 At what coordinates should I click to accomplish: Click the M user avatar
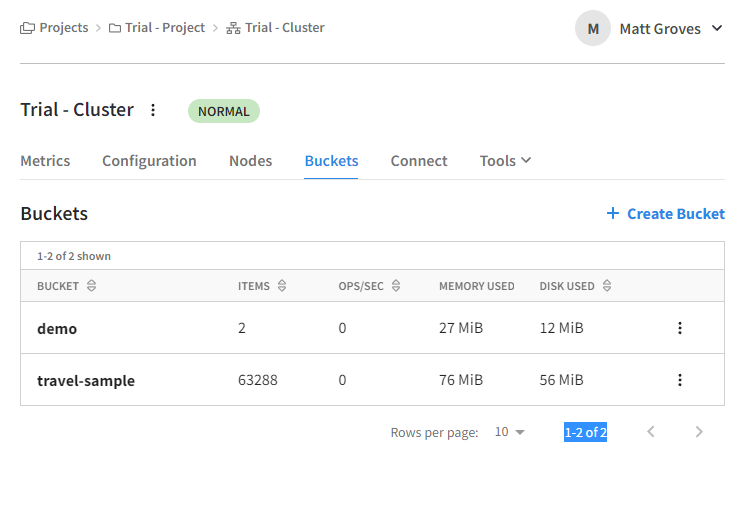click(x=593, y=28)
